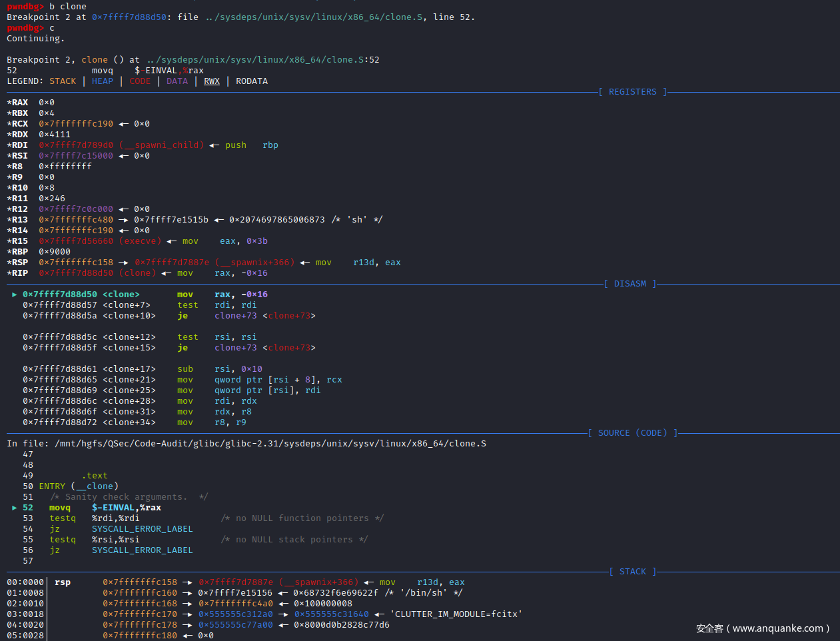Click the current-instruction arrow in the DISASM section

[x=15, y=295]
